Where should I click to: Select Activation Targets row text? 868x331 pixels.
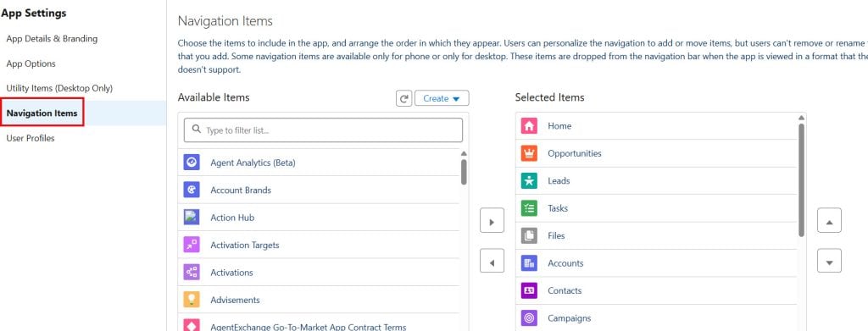(x=245, y=245)
